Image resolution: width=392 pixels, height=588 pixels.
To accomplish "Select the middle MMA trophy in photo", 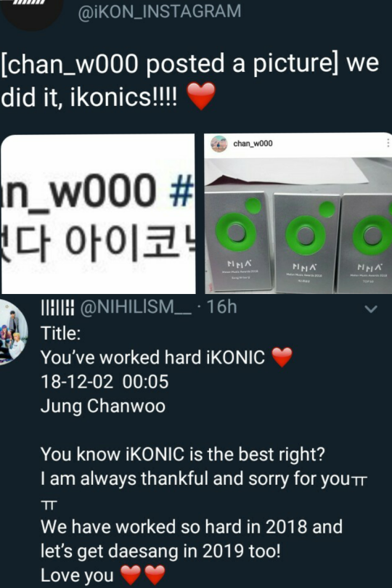I will tap(306, 241).
